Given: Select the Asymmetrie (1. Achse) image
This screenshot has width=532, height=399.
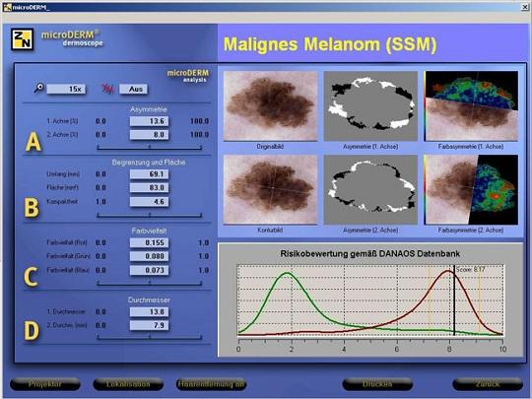Looking at the screenshot, I should 370,105.
